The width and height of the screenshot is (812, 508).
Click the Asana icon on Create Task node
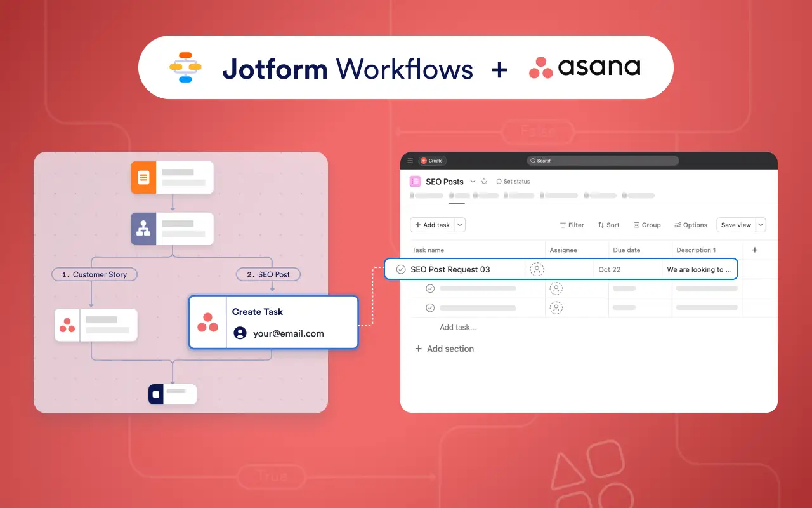tap(207, 322)
